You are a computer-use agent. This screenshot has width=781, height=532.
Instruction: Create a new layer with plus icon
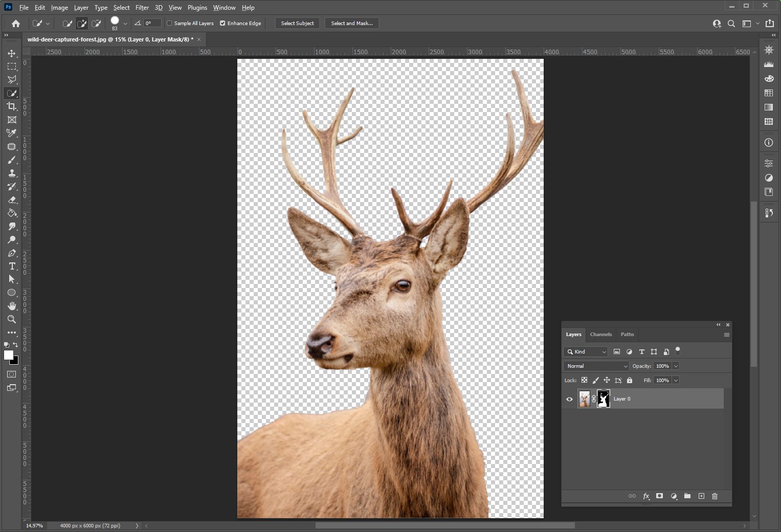[701, 496]
